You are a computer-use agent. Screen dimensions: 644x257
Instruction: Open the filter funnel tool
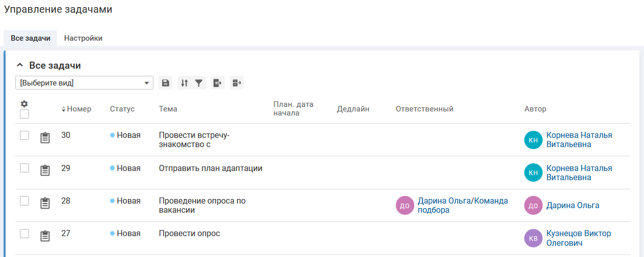coord(199,83)
